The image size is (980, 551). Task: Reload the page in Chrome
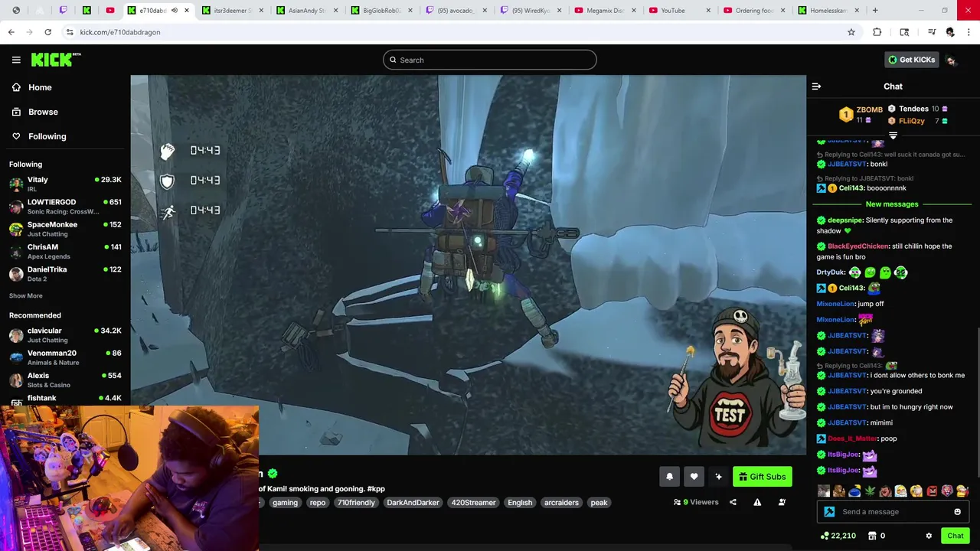[47, 32]
